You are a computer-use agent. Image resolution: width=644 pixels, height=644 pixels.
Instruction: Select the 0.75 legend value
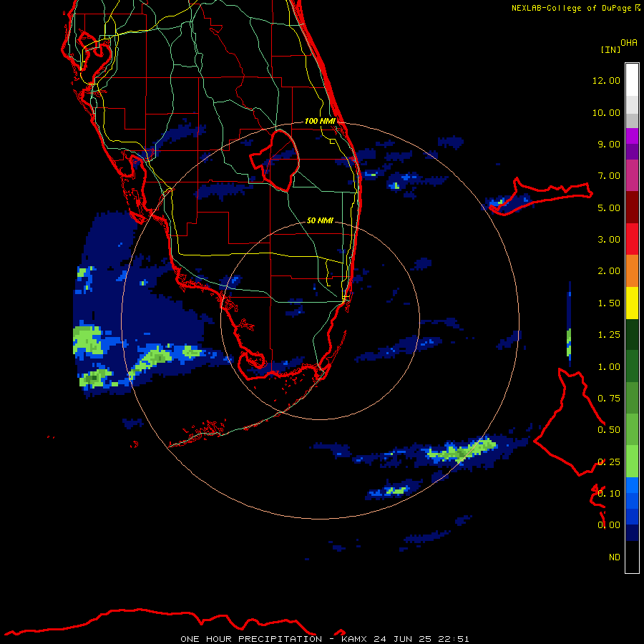pos(609,399)
